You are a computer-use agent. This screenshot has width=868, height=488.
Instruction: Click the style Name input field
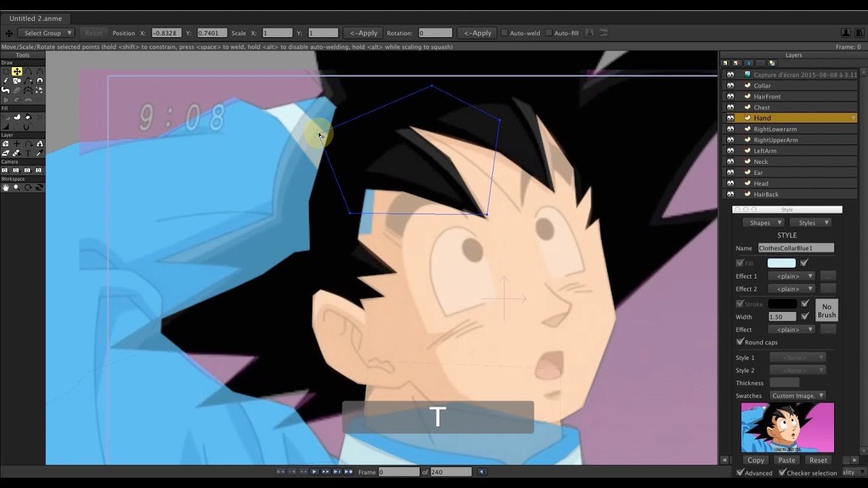tap(796, 248)
